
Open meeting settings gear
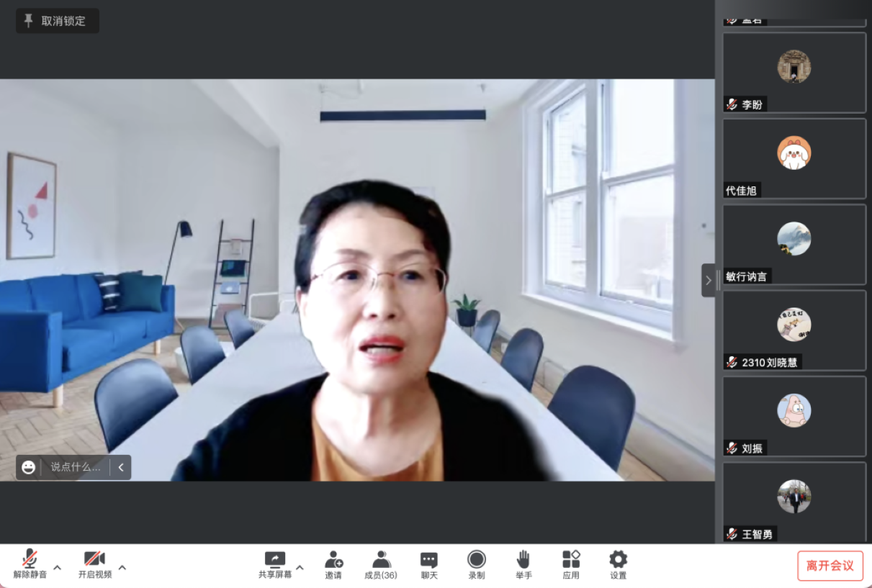tap(618, 560)
